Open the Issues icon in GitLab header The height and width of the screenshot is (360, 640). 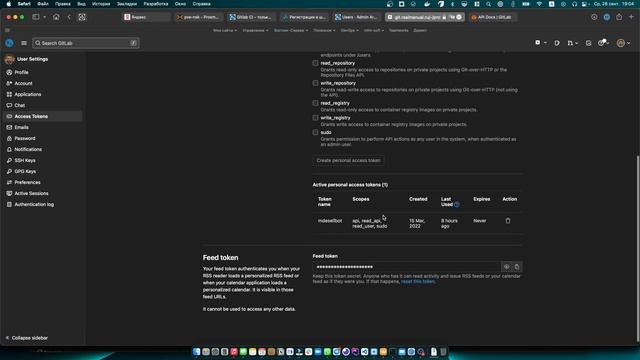click(x=557, y=43)
